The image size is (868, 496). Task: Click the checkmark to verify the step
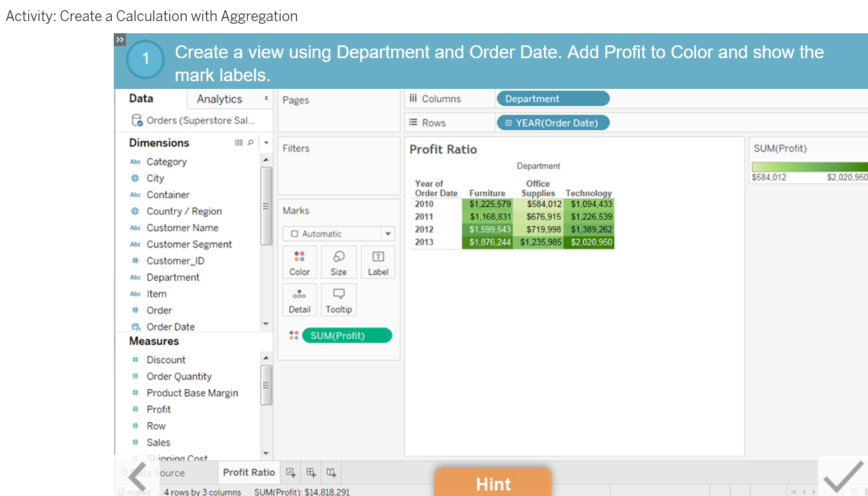pos(844,477)
